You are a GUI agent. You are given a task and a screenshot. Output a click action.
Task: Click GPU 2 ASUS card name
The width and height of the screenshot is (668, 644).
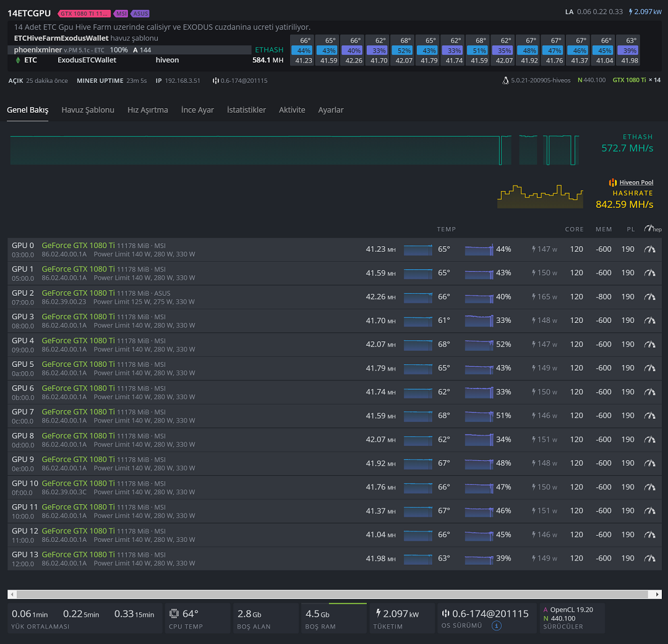coord(79,293)
